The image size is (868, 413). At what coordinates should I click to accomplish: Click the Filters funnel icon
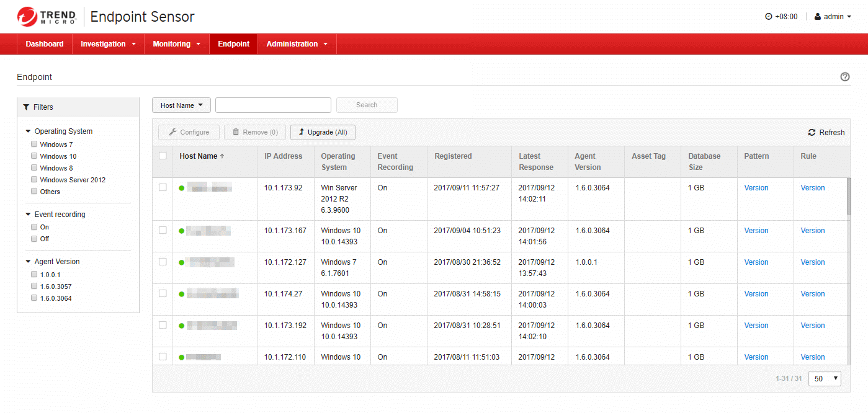[x=27, y=107]
